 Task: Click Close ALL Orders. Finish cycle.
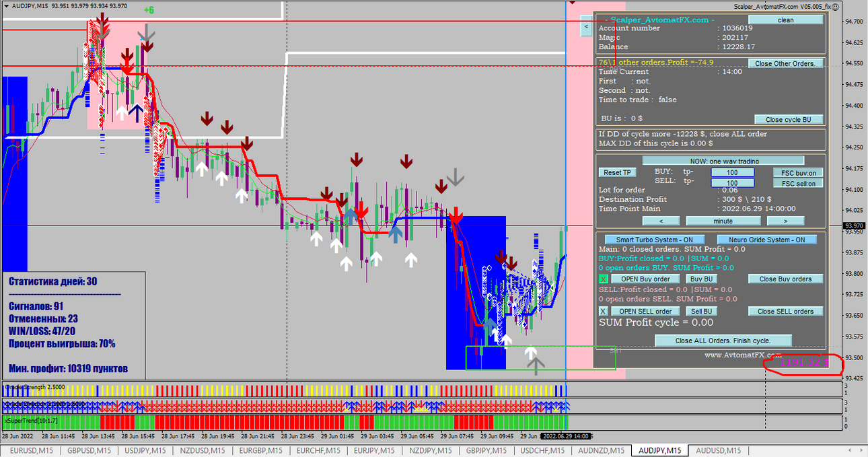[x=723, y=341]
